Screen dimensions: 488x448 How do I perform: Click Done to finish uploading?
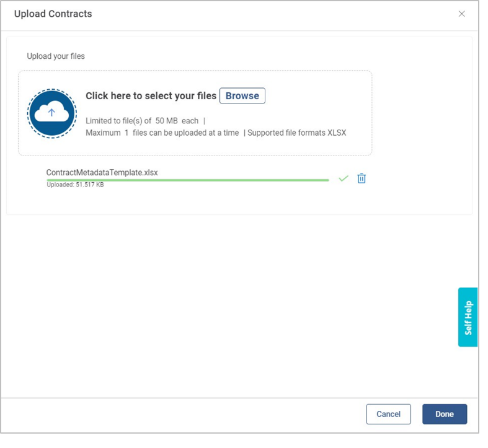[444, 414]
